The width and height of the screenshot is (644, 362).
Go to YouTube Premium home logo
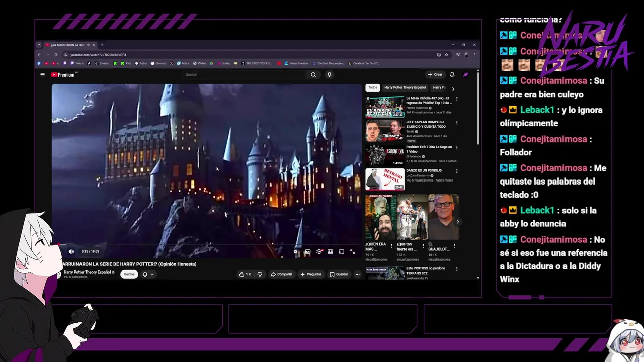click(63, 75)
